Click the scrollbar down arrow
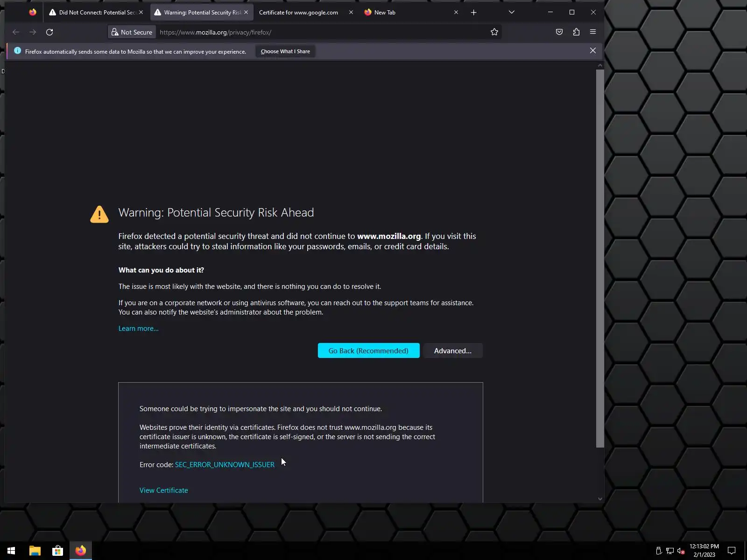747x560 pixels. [600, 499]
